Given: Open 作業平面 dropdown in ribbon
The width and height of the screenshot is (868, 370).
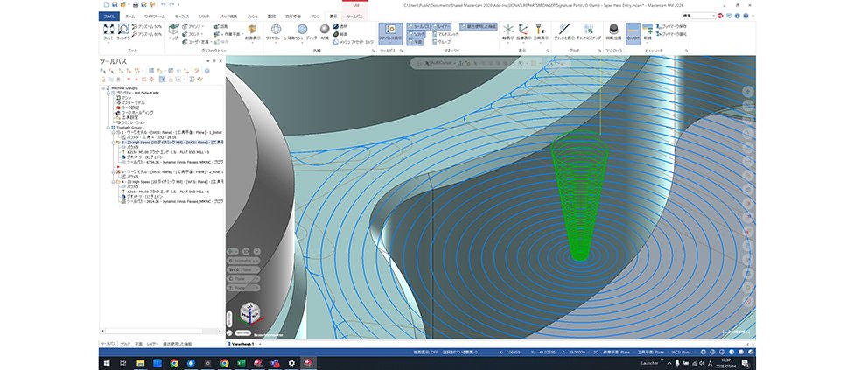Looking at the screenshot, I should point(241,34).
